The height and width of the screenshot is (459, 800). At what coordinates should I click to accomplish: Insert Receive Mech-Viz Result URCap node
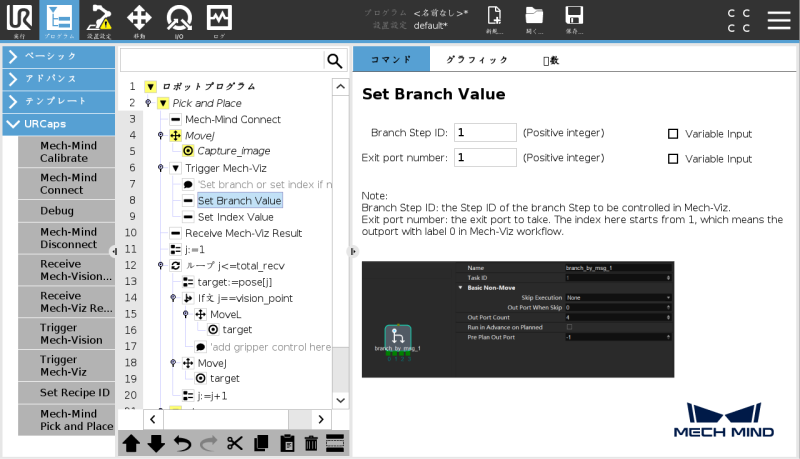pyautogui.click(x=66, y=302)
